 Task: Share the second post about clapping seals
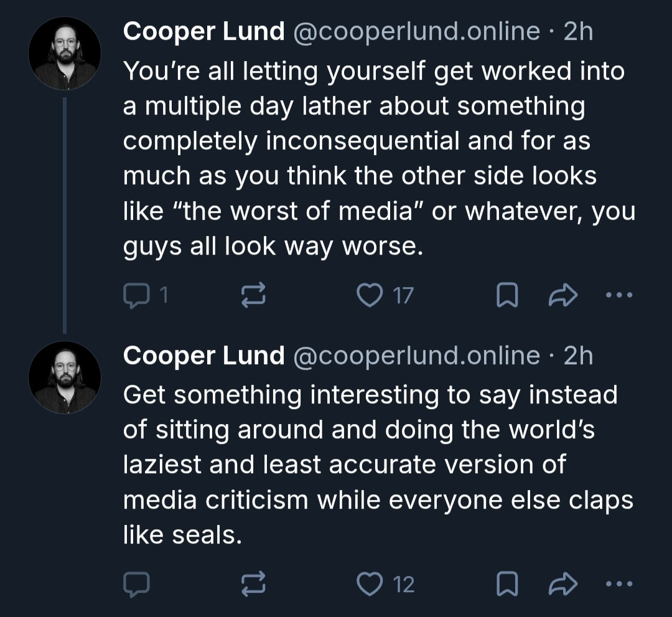[x=562, y=583]
